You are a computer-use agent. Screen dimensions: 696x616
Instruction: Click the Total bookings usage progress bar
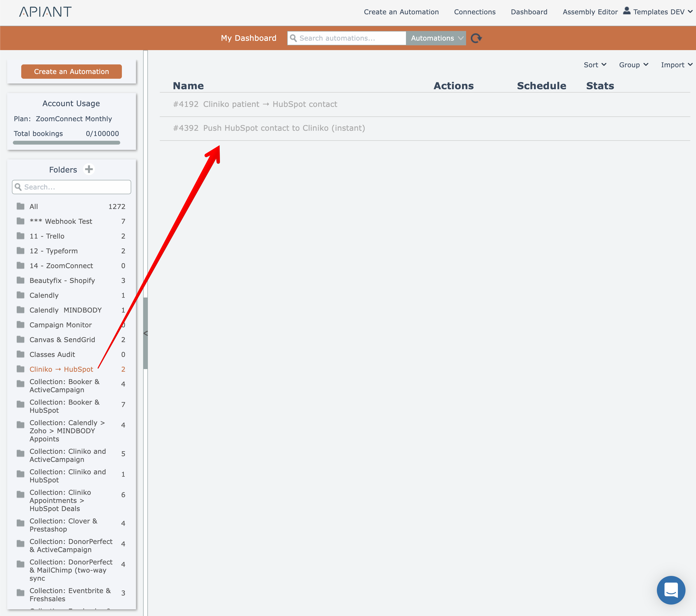pos(66,143)
